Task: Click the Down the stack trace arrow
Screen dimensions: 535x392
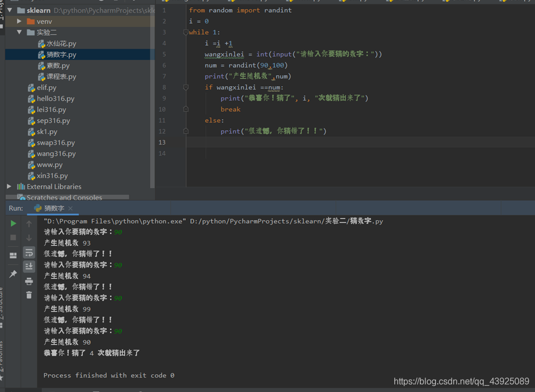Action: [29, 238]
